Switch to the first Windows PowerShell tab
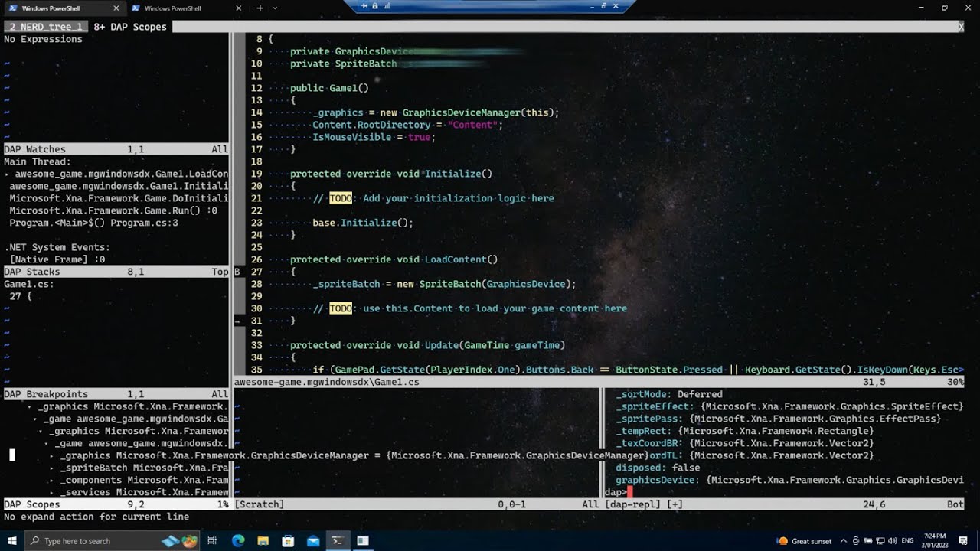Viewport: 980px width, 551px height. [64, 8]
